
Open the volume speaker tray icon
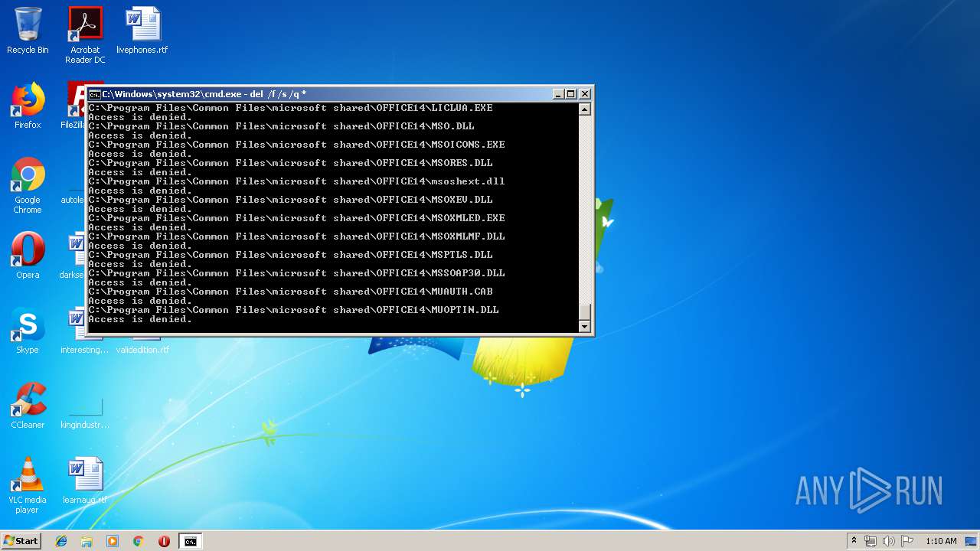(x=888, y=541)
